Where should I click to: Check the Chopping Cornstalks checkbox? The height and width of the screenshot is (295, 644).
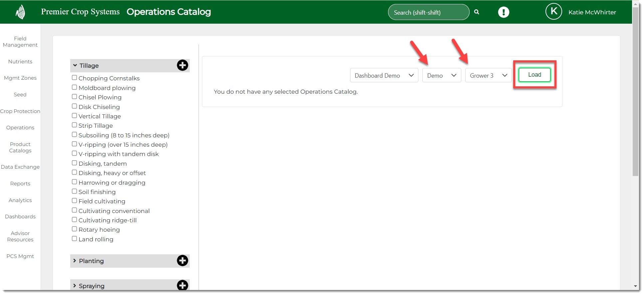click(x=75, y=78)
